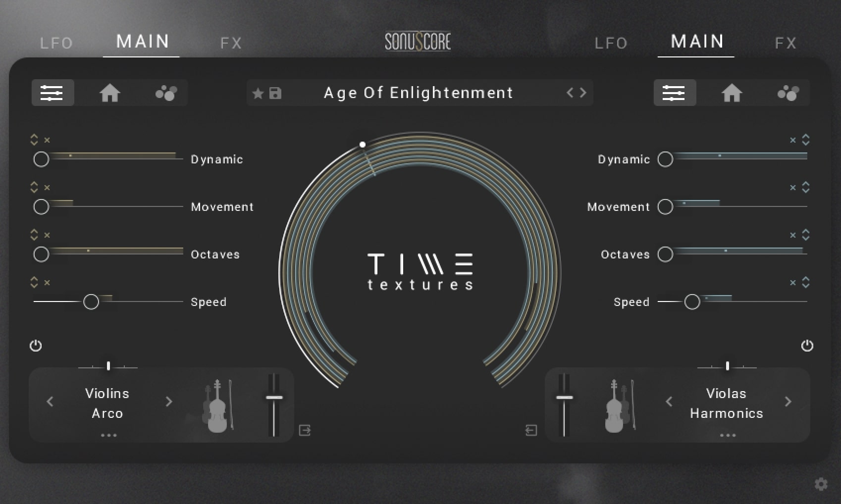841x504 pixels.
Task: Switch to right LFO tab
Action: click(611, 43)
